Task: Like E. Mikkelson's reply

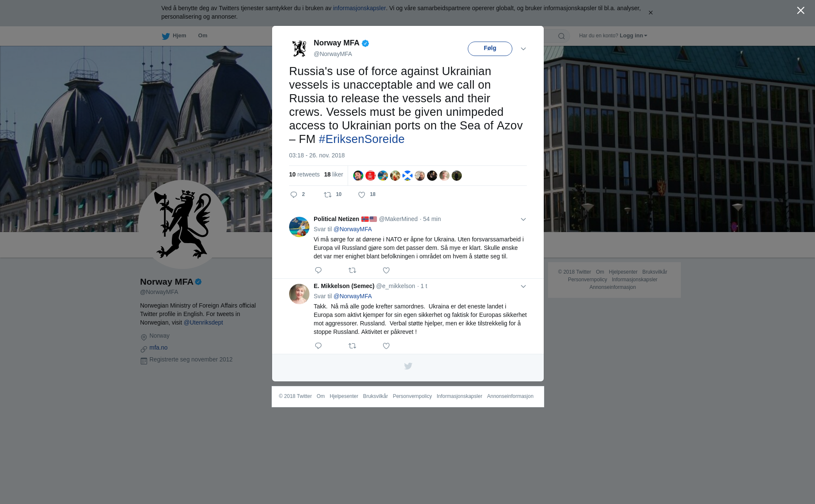Action: [386, 346]
